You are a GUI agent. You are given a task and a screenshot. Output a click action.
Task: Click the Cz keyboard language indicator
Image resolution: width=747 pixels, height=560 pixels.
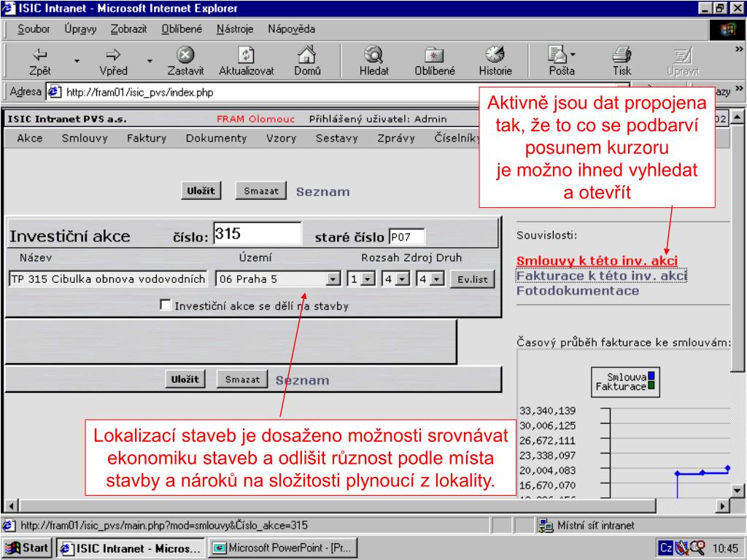point(666,548)
